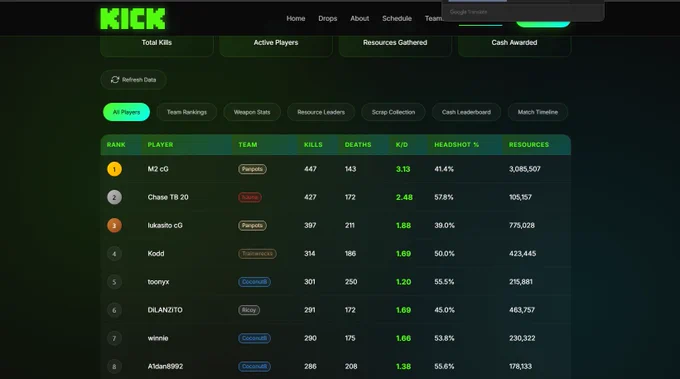Click Ricoy team tag for DILANZITO

[x=249, y=310]
